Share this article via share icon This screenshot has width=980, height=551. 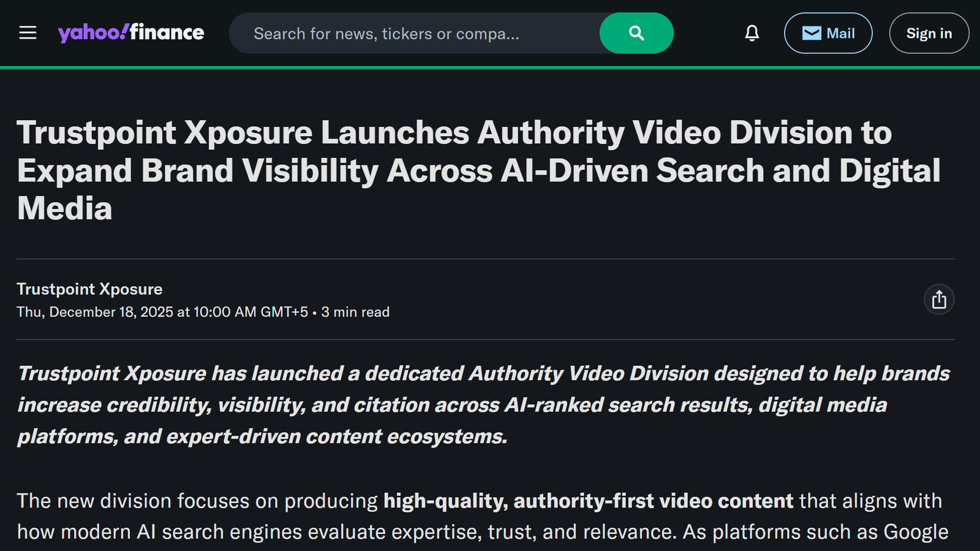(x=939, y=300)
